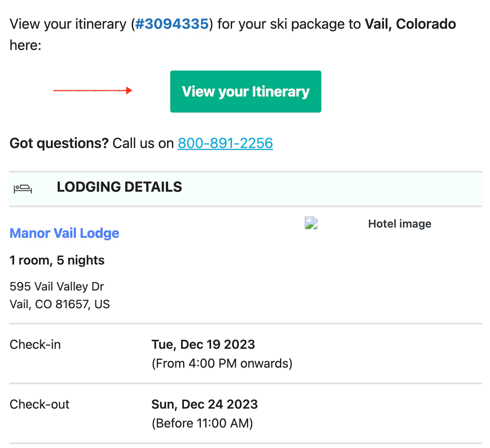
Task: Click the Vail, CO 81657, US line
Action: click(x=60, y=304)
